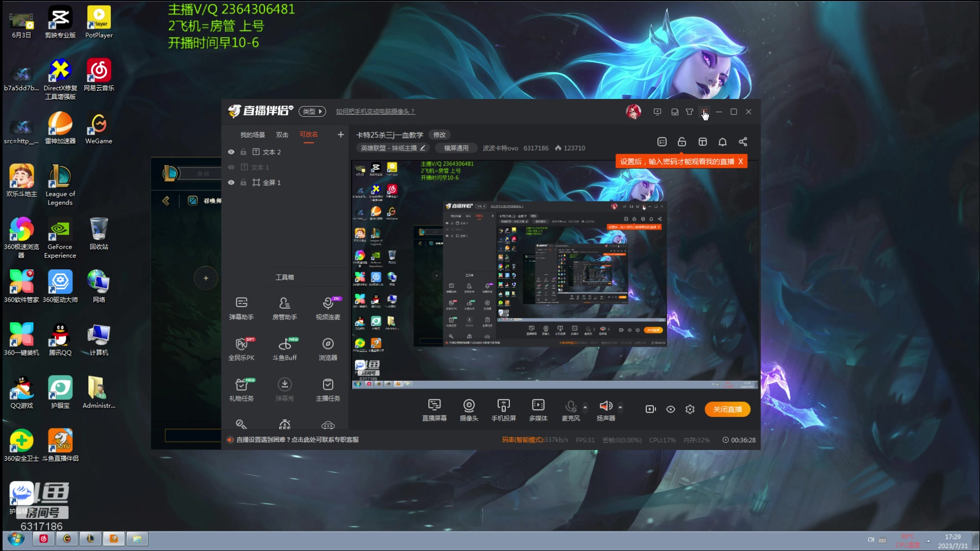Open the 弹幕助手 tool

241,308
